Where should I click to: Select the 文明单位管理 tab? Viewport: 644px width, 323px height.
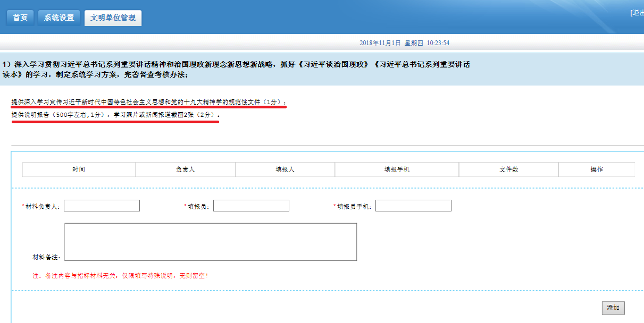pos(113,18)
